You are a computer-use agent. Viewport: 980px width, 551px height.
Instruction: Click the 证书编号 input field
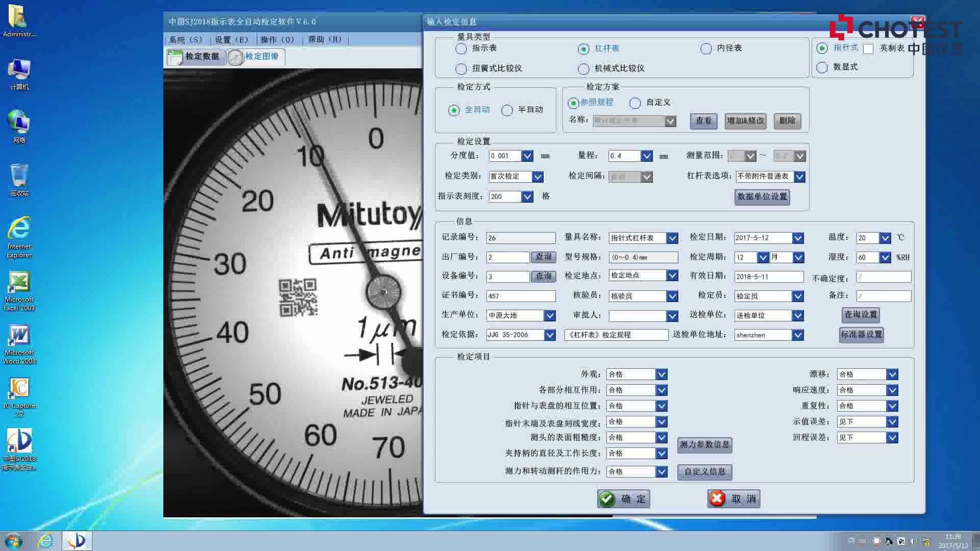[520, 296]
